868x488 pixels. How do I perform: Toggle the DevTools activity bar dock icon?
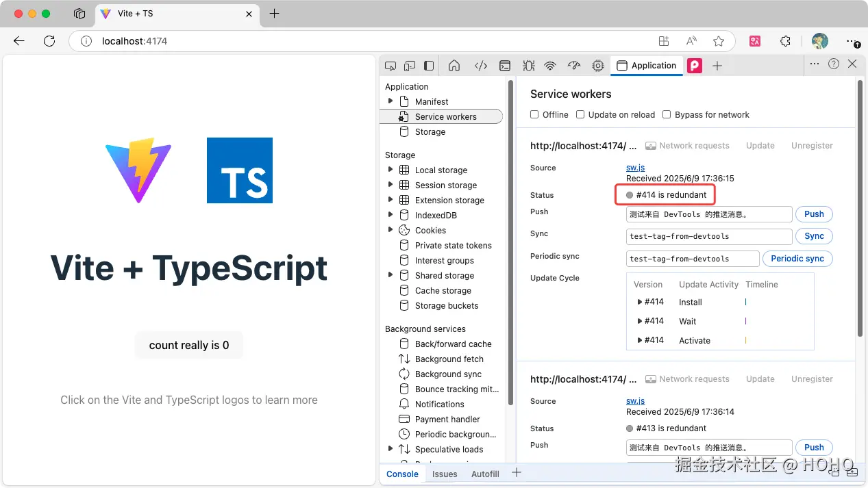[x=429, y=66]
